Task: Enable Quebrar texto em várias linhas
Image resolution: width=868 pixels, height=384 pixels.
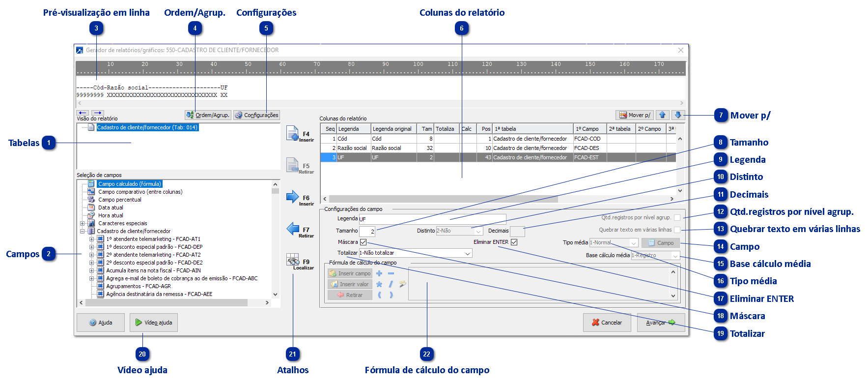Action: (677, 230)
